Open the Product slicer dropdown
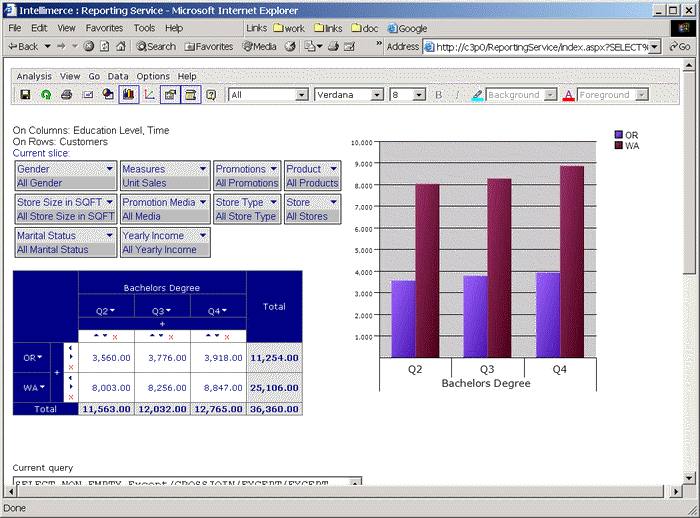 pos(334,169)
